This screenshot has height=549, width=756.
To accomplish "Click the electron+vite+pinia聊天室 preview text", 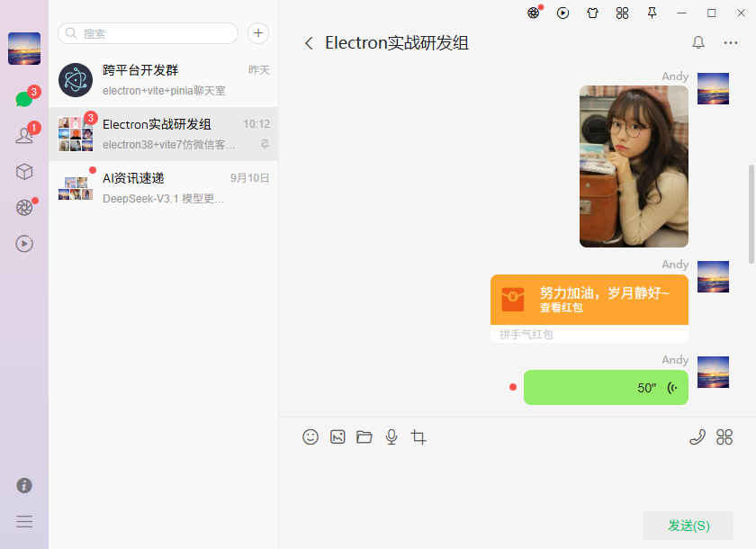I will point(164,91).
